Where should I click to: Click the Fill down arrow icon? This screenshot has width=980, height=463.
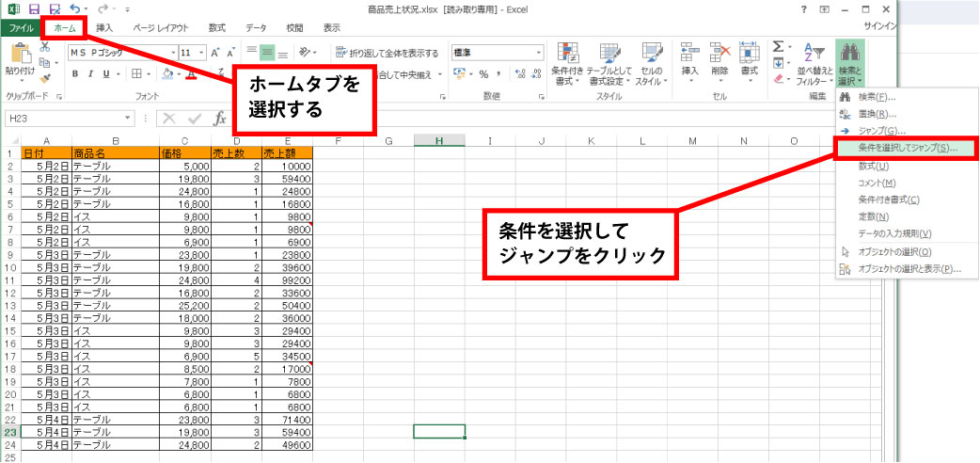click(778, 62)
